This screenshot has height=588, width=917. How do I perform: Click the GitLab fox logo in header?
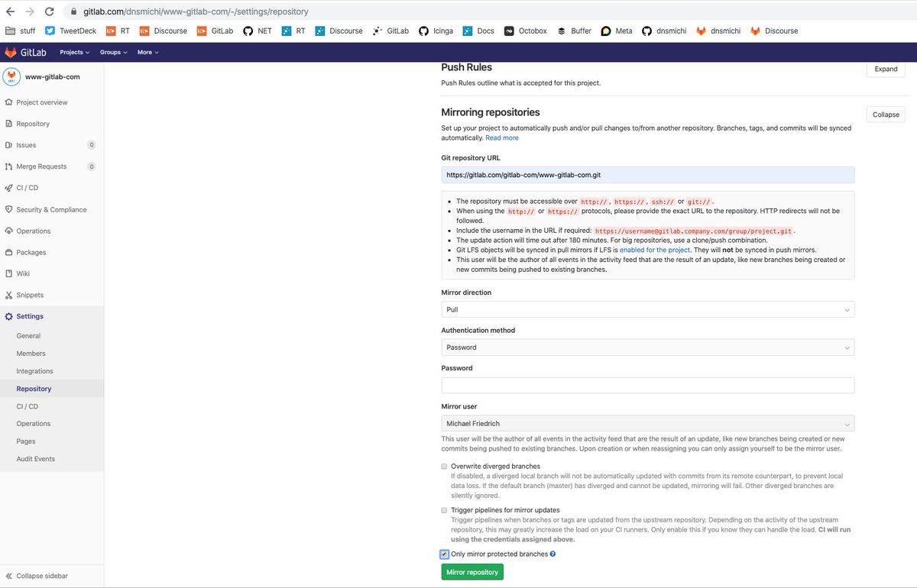[x=11, y=52]
